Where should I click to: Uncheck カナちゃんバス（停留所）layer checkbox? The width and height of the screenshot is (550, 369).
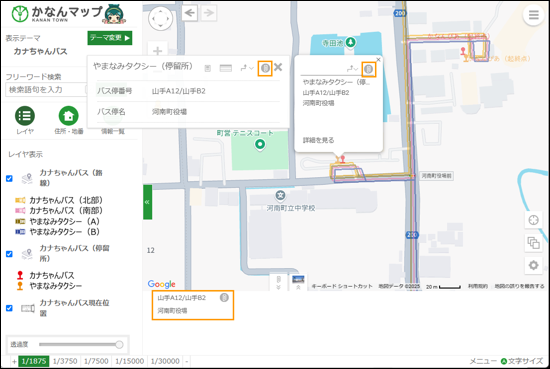pos(9,254)
